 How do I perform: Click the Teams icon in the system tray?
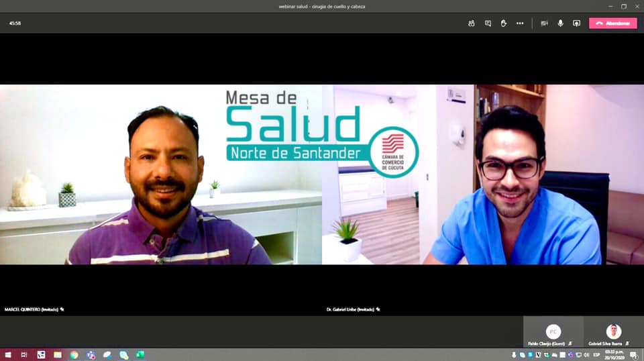570,355
